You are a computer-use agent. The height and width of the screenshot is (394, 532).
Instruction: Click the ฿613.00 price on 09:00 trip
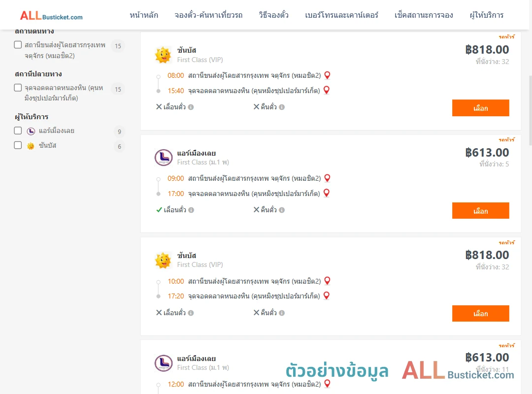coord(487,152)
